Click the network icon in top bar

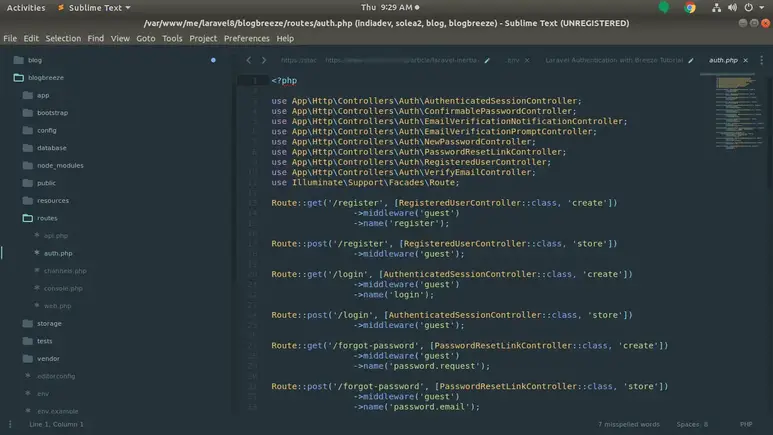[718, 7]
